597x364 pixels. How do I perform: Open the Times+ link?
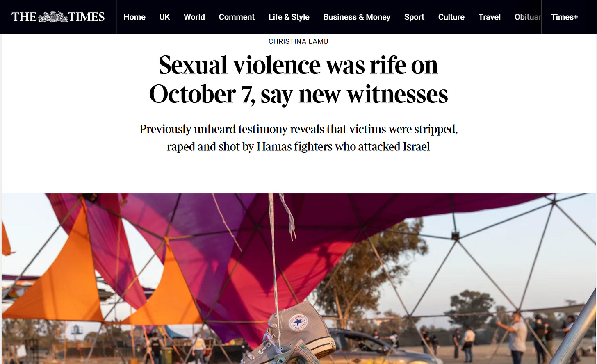click(x=565, y=17)
